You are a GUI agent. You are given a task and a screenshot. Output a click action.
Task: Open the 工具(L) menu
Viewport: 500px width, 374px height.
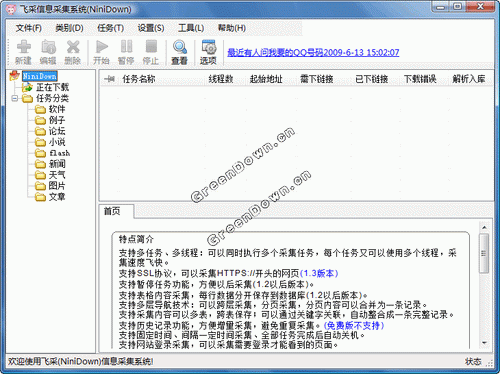(x=191, y=28)
